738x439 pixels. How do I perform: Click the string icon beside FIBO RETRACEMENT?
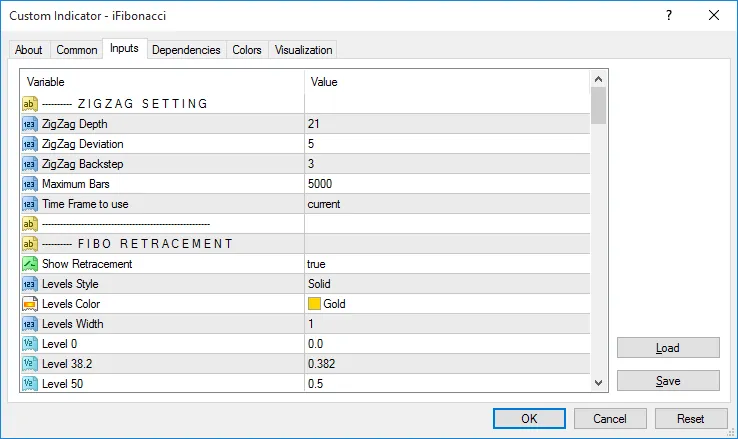30,244
